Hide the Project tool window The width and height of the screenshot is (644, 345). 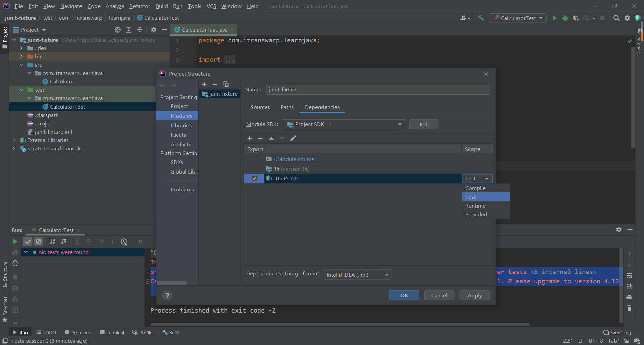click(164, 30)
